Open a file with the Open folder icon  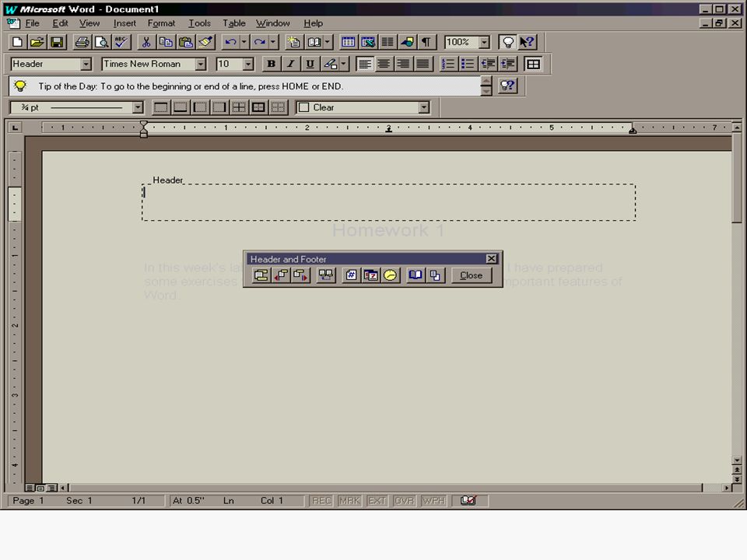pyautogui.click(x=37, y=42)
